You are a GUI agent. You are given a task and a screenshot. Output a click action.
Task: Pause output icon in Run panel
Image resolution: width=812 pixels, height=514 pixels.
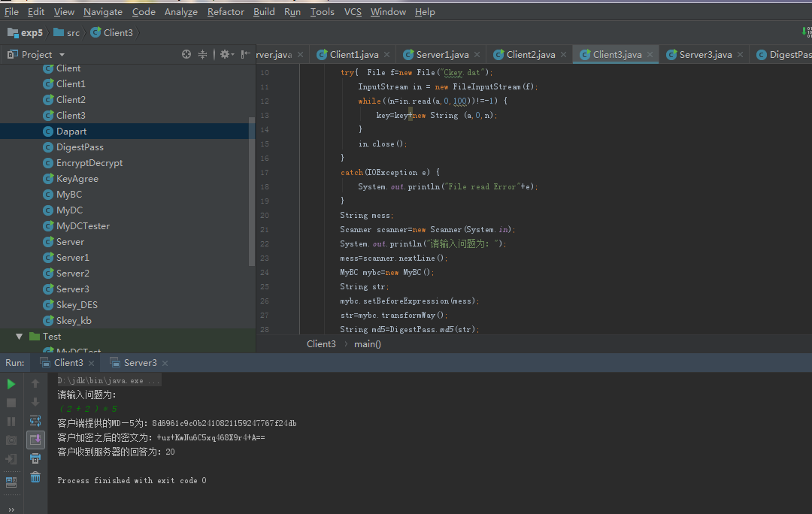(x=11, y=422)
